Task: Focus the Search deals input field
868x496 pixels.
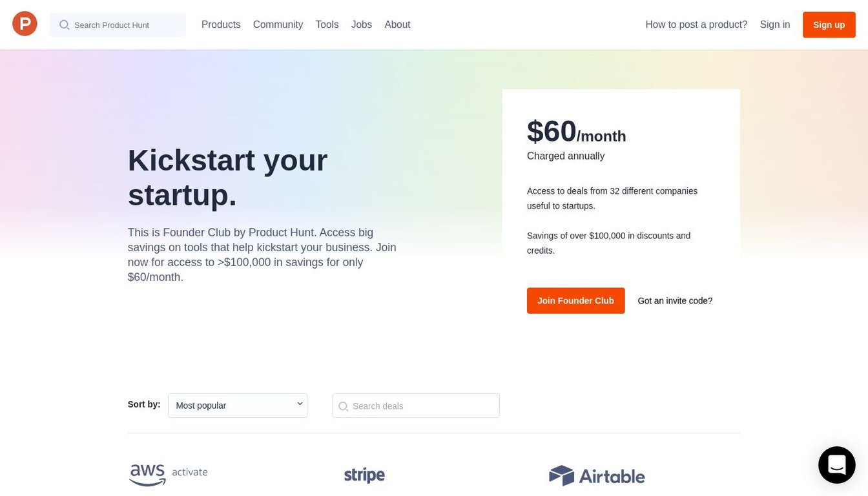Action: pos(416,406)
